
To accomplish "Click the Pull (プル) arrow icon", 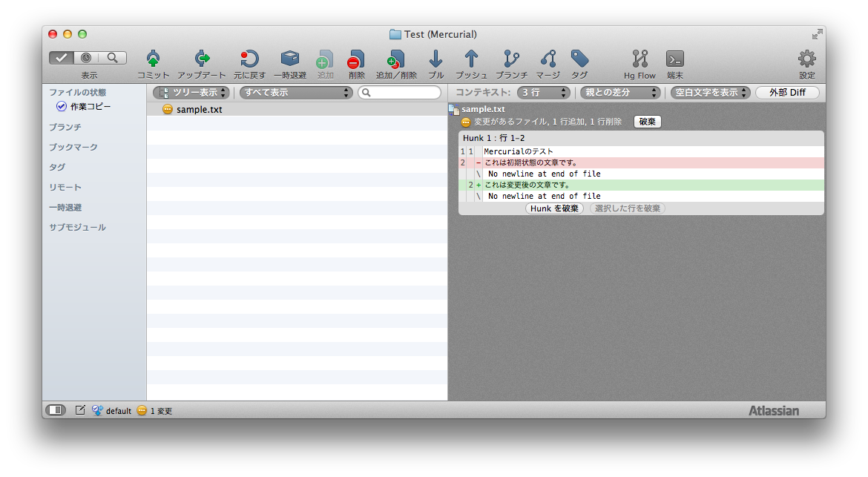I will pyautogui.click(x=435, y=59).
